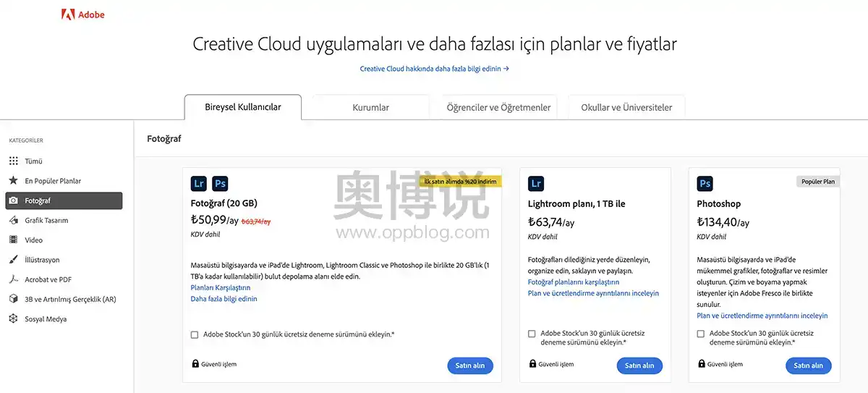Click Satın alın in Photoshop card
868x393 pixels.
(x=809, y=365)
